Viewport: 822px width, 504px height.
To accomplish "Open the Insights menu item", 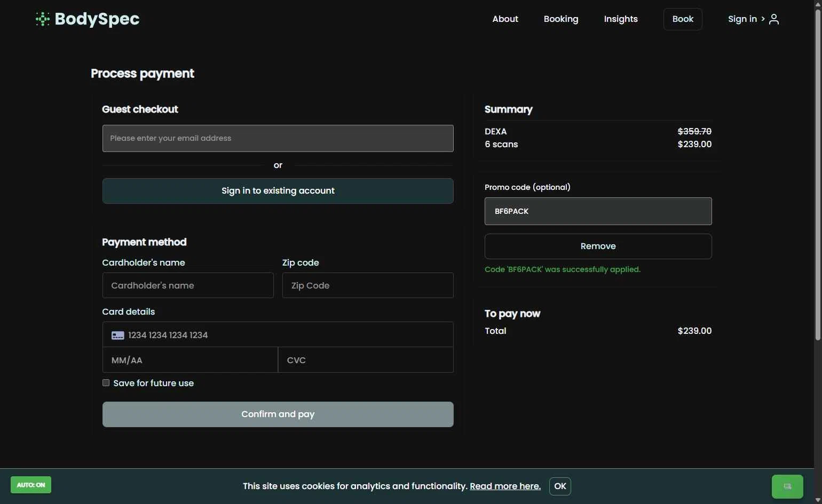I will coord(621,19).
